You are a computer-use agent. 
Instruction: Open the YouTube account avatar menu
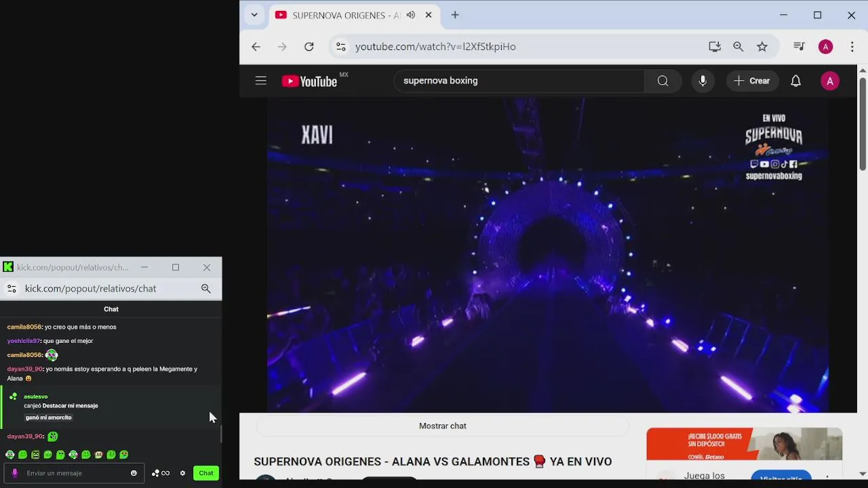pyautogui.click(x=830, y=81)
